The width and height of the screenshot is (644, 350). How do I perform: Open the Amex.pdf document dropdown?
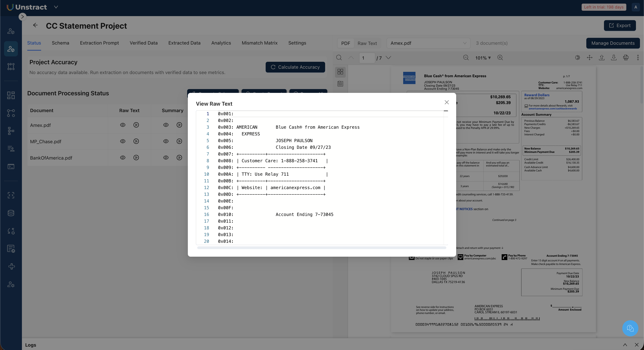(x=428, y=43)
